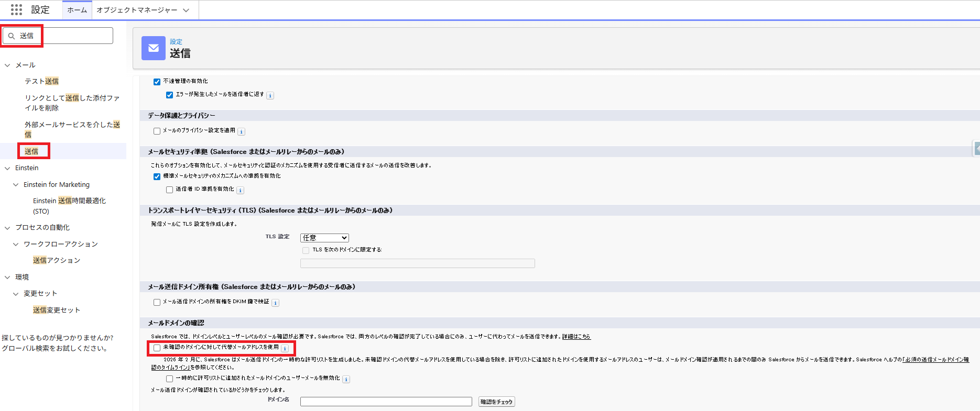980x411 pixels.
Task: Collapse the 変更セット node
Action: [16, 294]
